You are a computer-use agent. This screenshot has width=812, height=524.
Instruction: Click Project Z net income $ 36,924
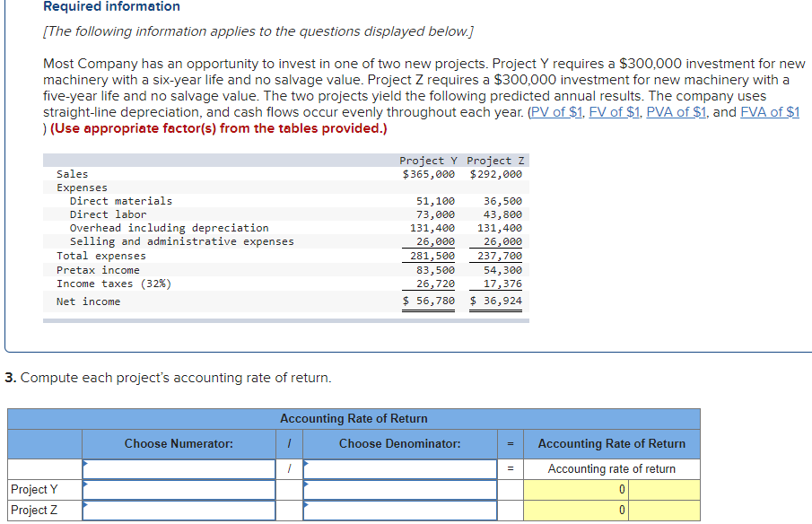pyautogui.click(x=496, y=301)
